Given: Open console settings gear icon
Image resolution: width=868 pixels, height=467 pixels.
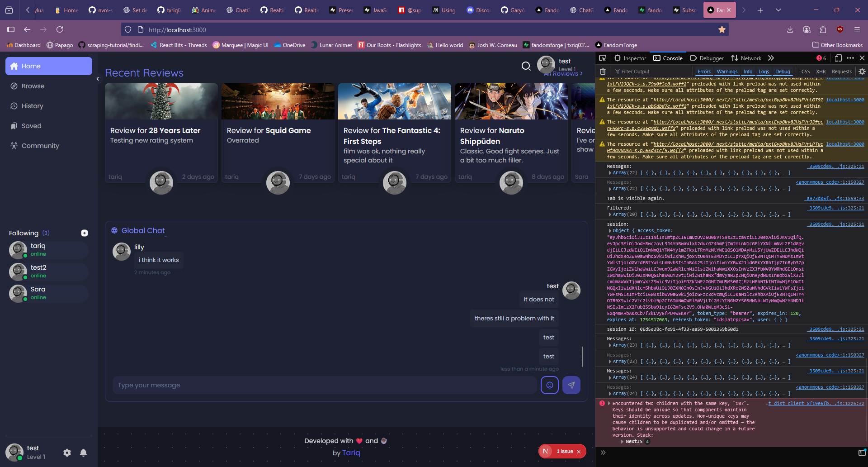Looking at the screenshot, I should (862, 71).
